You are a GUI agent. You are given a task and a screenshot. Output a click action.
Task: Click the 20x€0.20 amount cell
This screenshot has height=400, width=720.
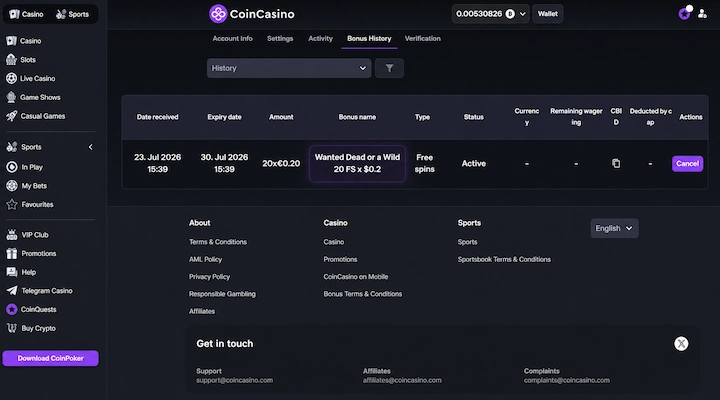point(281,163)
